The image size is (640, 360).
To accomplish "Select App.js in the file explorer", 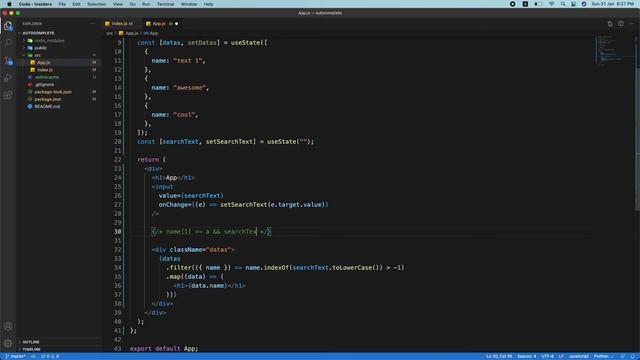I will pyautogui.click(x=43, y=62).
